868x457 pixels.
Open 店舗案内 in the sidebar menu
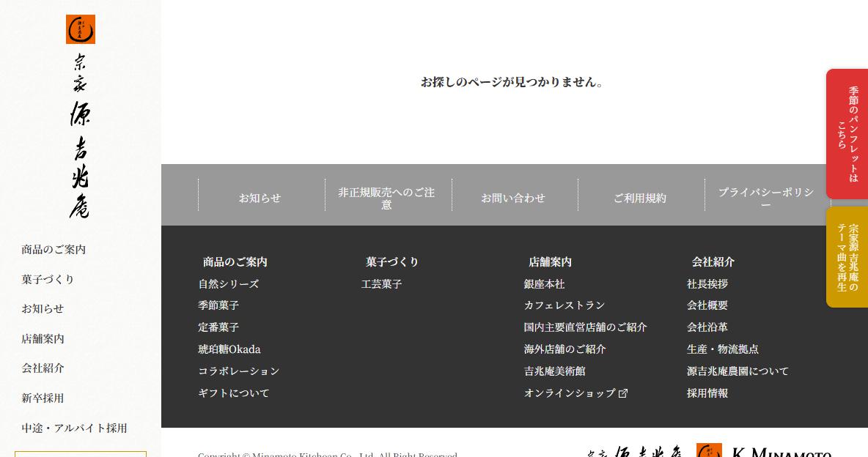tap(43, 338)
